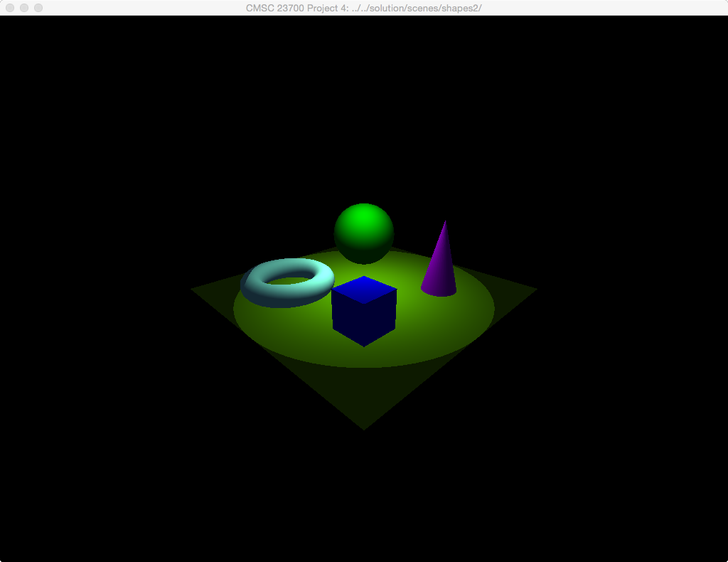Click the green sphere in the scene

click(364, 233)
